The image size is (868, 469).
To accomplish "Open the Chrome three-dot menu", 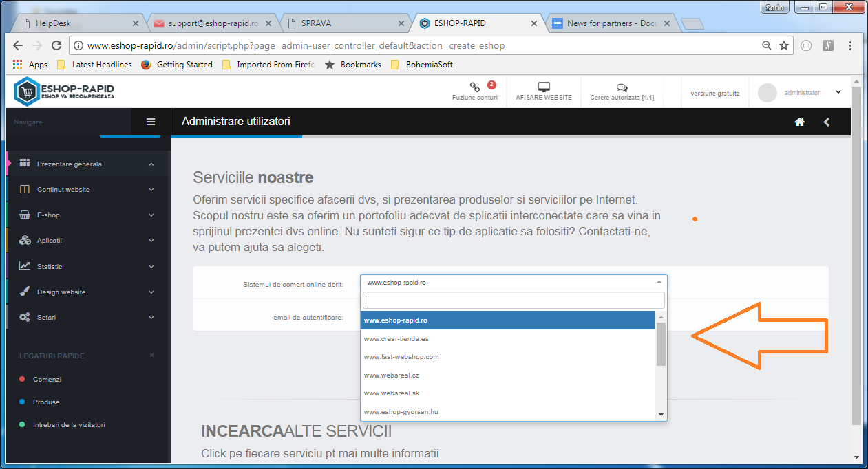I will click(851, 45).
